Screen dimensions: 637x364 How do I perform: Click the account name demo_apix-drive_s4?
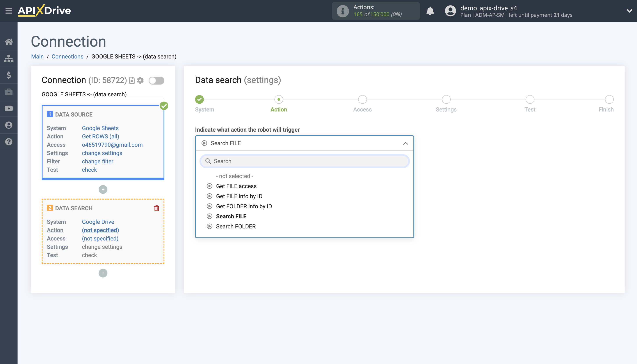click(489, 8)
